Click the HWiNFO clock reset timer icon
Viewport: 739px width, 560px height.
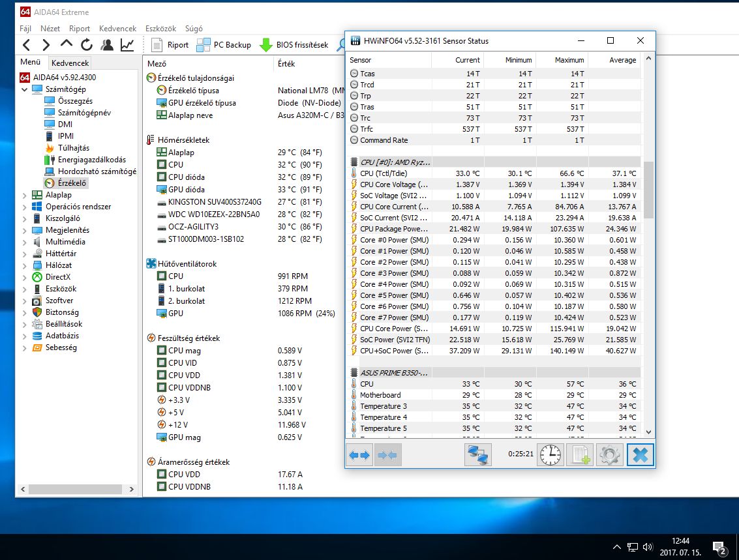pyautogui.click(x=550, y=455)
